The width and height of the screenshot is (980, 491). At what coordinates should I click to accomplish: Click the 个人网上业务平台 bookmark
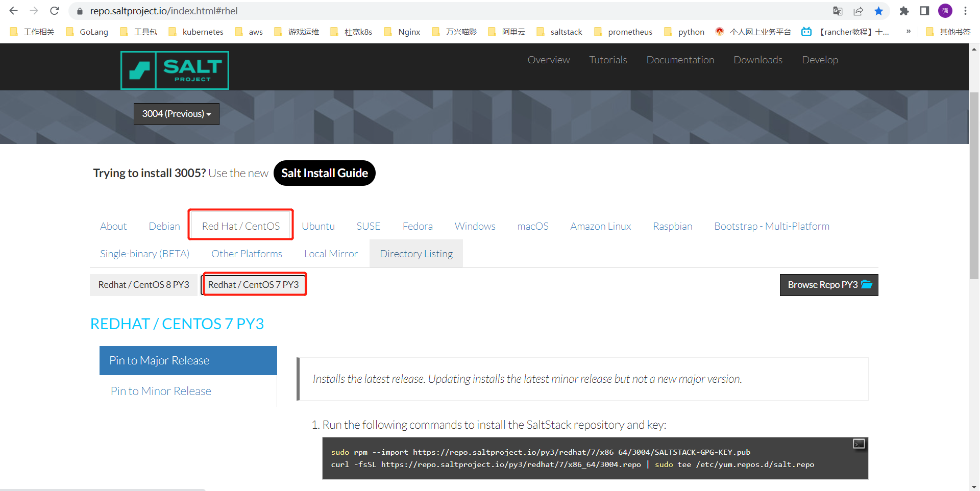pyautogui.click(x=753, y=32)
